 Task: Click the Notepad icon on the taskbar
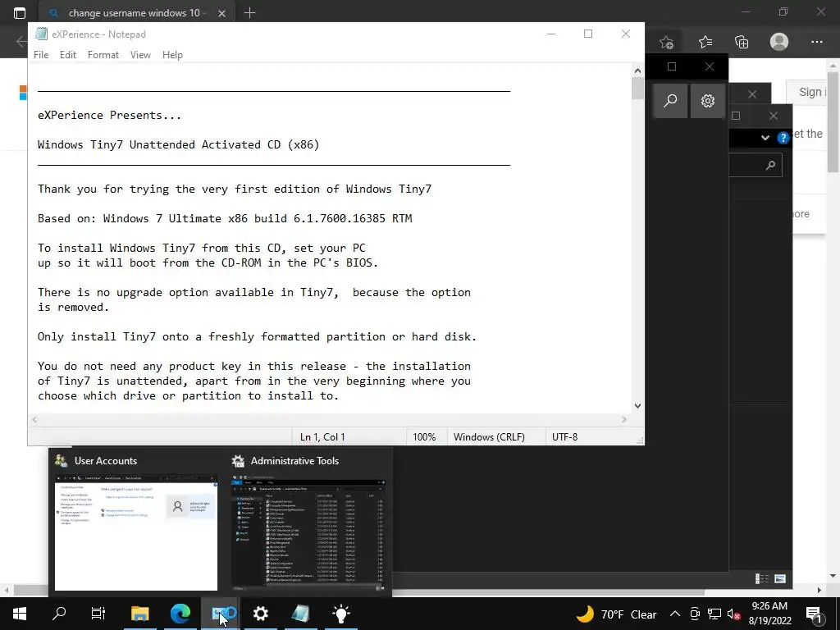(300, 614)
